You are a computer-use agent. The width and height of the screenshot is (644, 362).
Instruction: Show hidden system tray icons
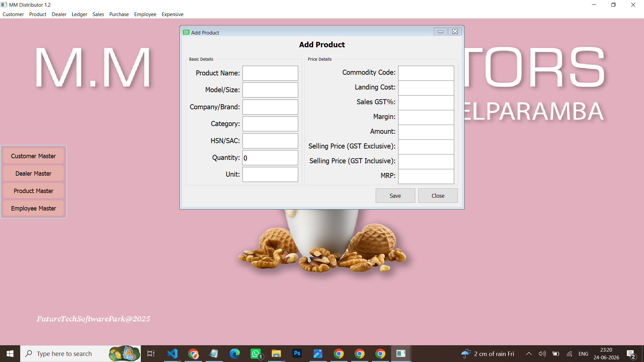pos(529,354)
